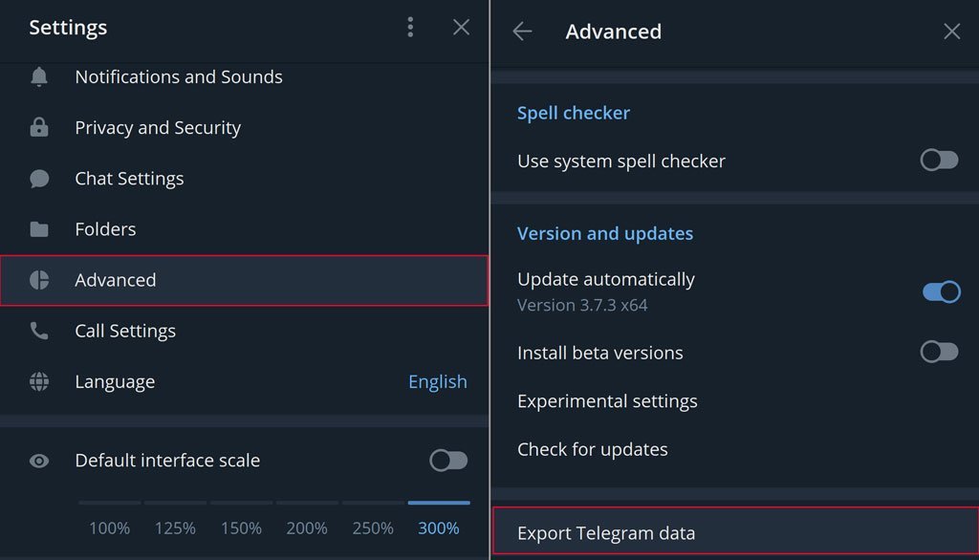Click the folder icon next to Folders
Image resolution: width=979 pixels, height=560 pixels.
(38, 229)
